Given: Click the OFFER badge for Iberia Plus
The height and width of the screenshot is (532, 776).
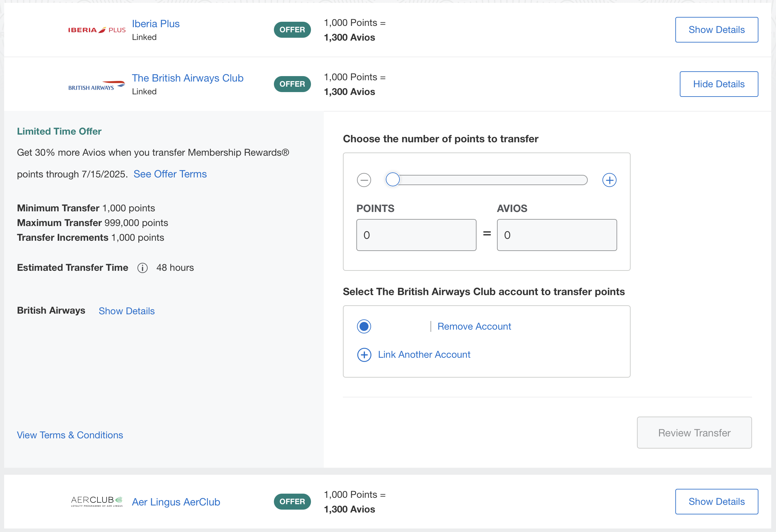Looking at the screenshot, I should 292,30.
